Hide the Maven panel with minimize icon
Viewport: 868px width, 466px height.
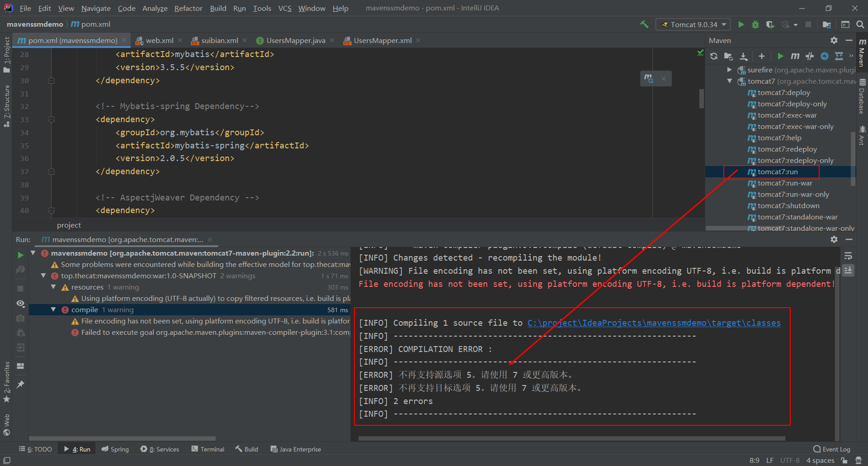tap(849, 40)
